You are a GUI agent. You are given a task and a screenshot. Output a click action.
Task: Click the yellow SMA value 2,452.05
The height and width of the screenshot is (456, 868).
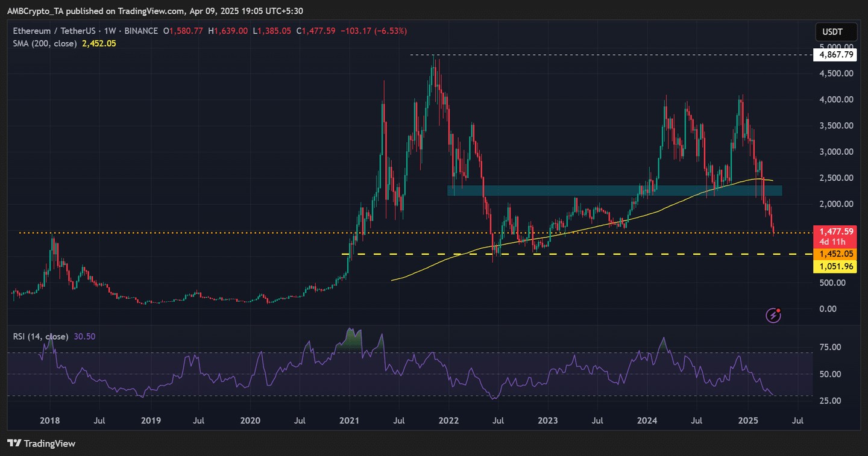pos(98,43)
